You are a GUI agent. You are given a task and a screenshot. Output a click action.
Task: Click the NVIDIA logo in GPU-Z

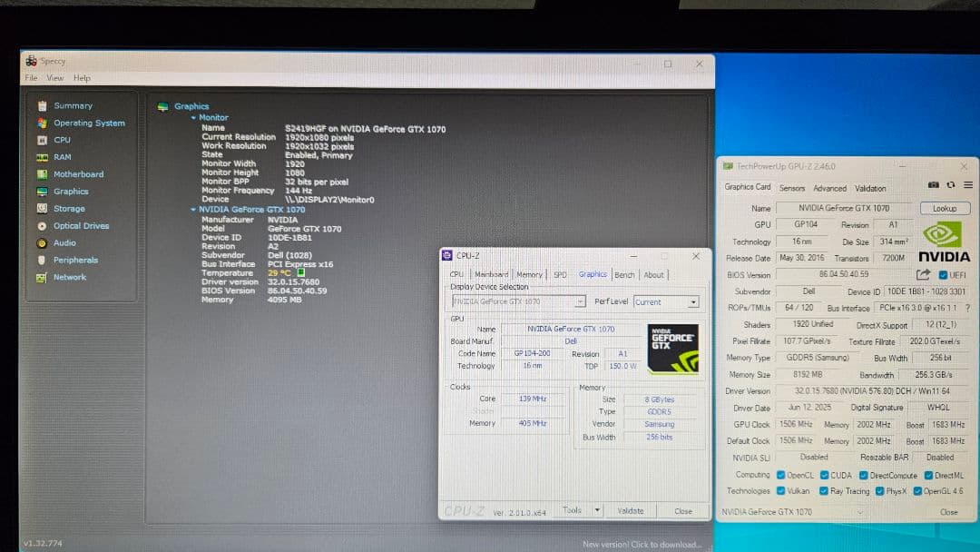[x=944, y=233]
